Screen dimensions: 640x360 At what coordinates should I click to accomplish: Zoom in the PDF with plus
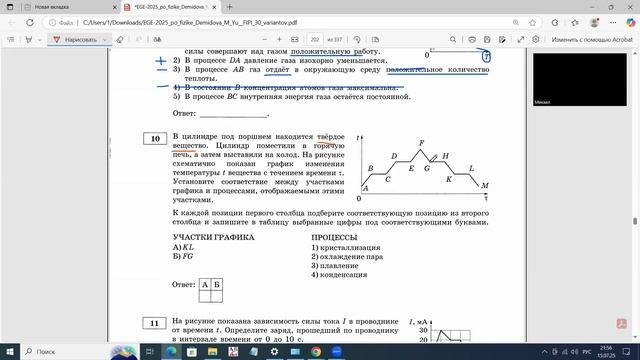pyautogui.click(x=280, y=40)
